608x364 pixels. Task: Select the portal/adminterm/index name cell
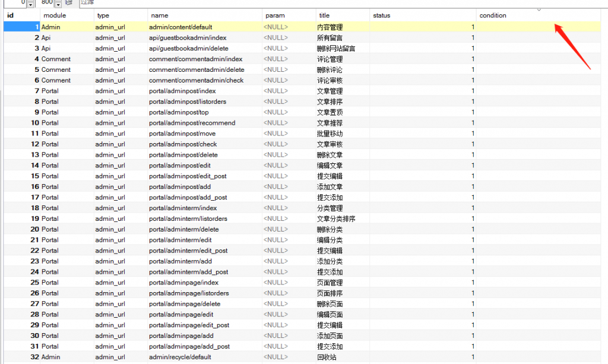pos(183,208)
